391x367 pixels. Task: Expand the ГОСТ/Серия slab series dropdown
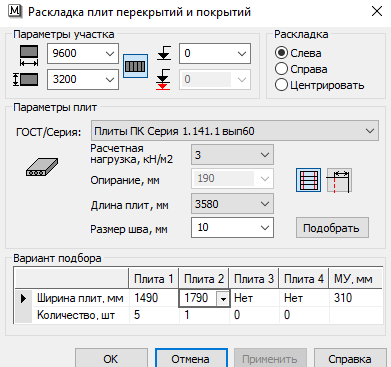pos(235,131)
